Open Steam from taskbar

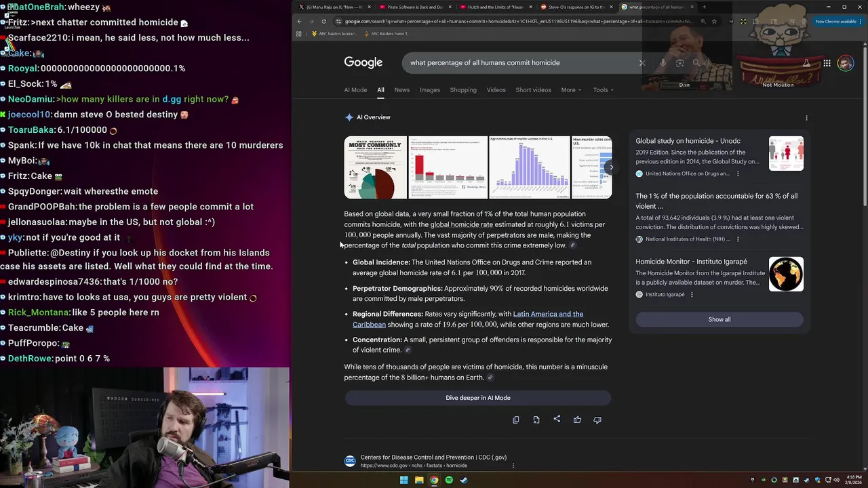pos(464,481)
